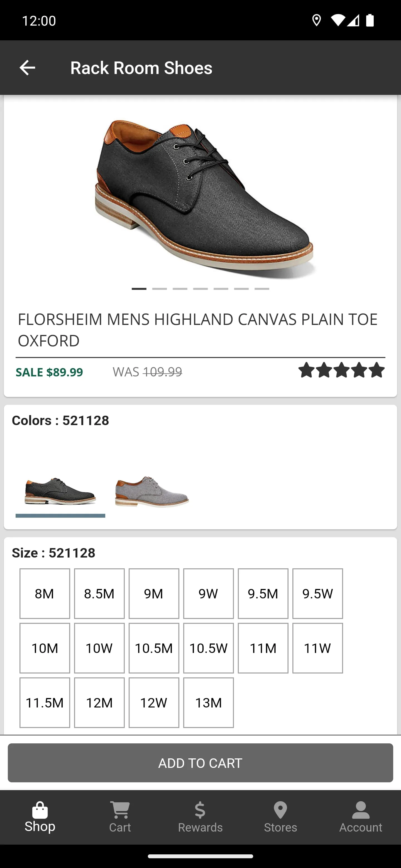Select size 8M
Viewport: 401px width, 868px height.
(45, 594)
